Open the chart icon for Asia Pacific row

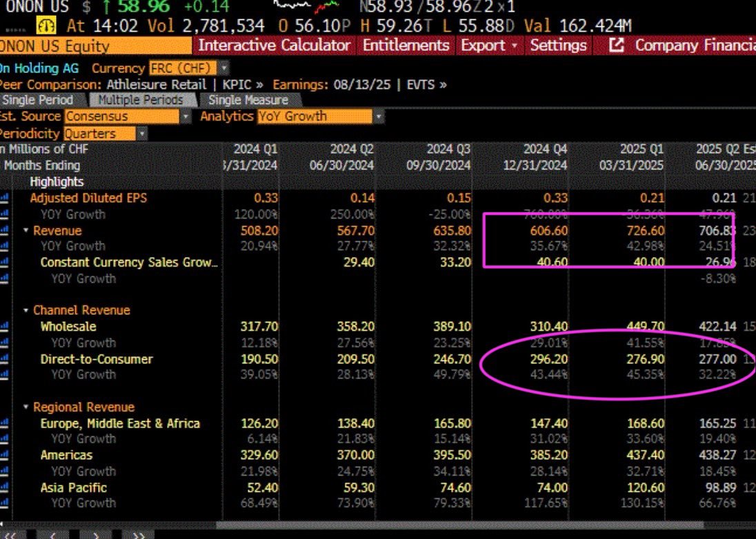(x=4, y=487)
